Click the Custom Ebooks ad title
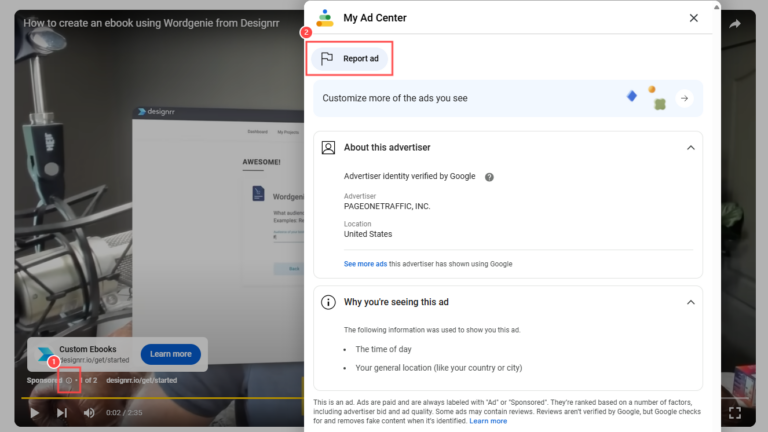Image resolution: width=768 pixels, height=432 pixels. [x=88, y=349]
